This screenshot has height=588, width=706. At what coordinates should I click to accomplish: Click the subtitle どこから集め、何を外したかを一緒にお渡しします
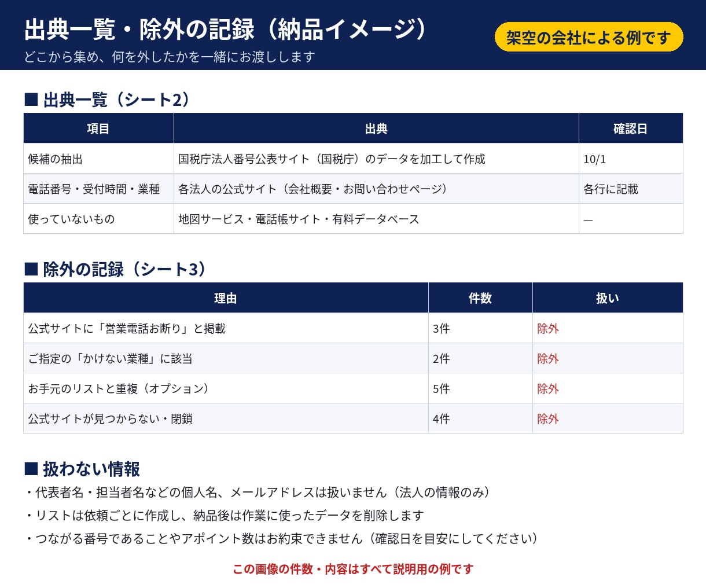[x=170, y=57]
